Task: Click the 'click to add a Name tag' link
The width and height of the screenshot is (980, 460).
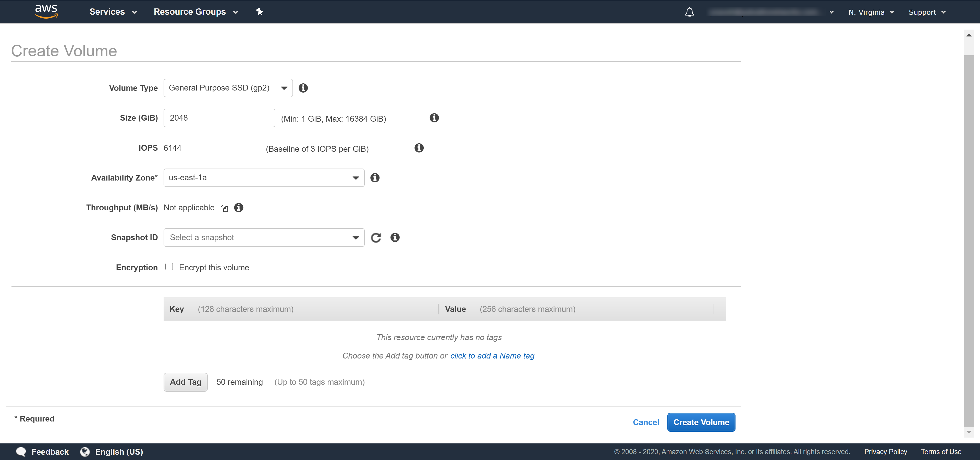Action: point(492,356)
